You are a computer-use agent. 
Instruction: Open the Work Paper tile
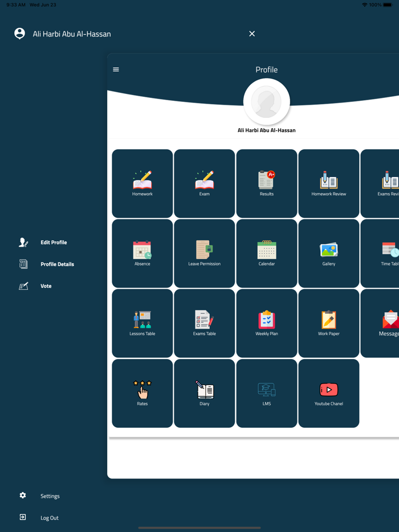(x=328, y=324)
